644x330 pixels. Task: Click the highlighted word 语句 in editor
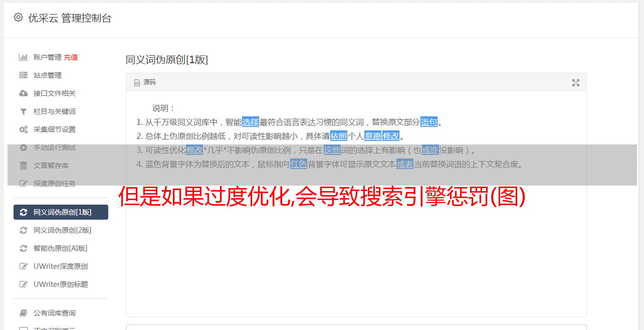tap(429, 122)
